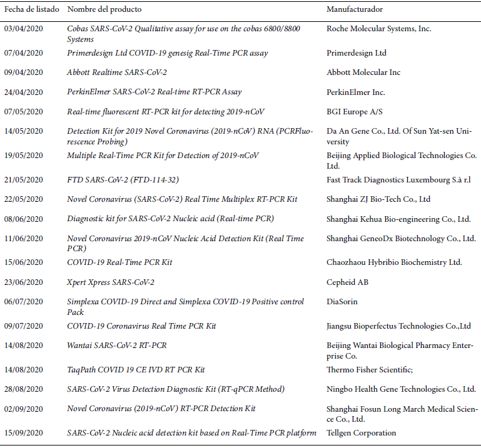Click the date 02/09/2020
This screenshot has width=481, height=448.
coord(24,409)
